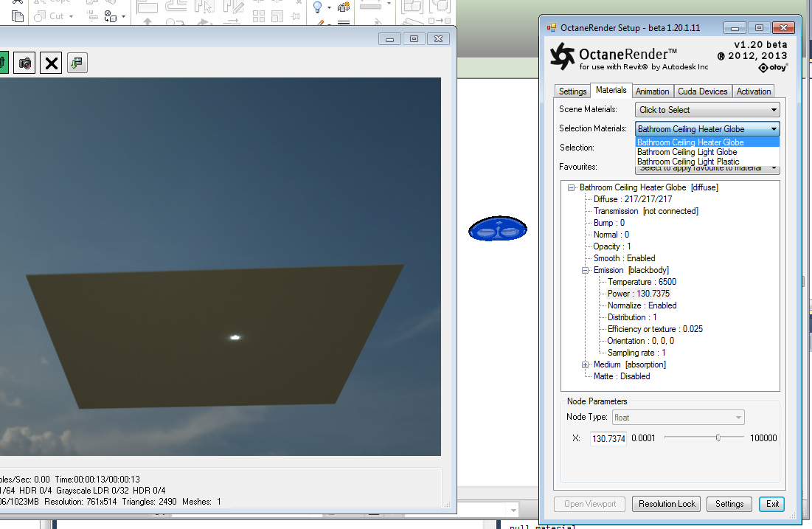Select the Sampling rate : 1 row
The height and width of the screenshot is (529, 812).
[636, 353]
